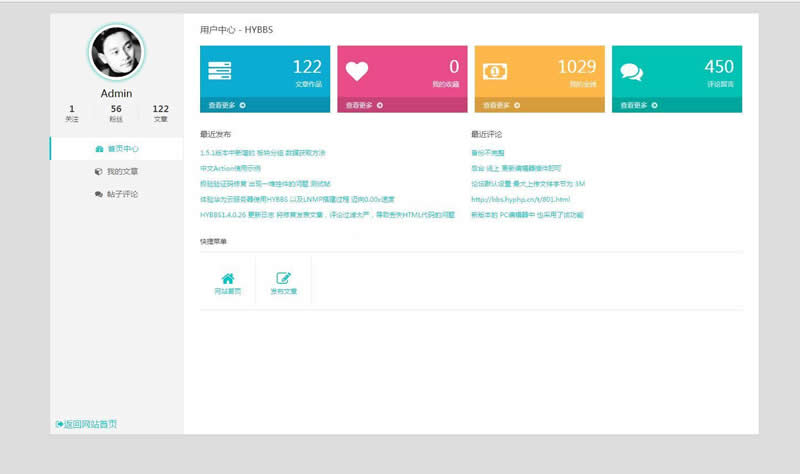Click the 返回网站首页 link at bottom left
This screenshot has width=800, height=474.
point(86,424)
